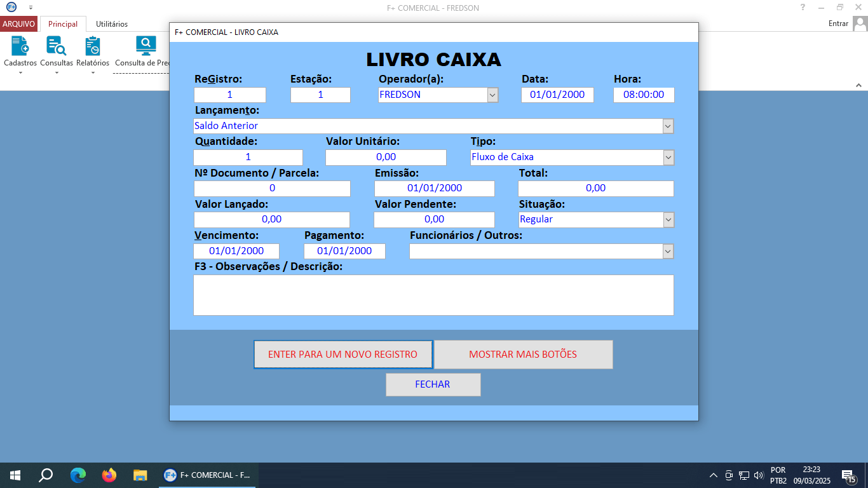Click the Quantidade input field
This screenshot has height=488, width=868.
tap(248, 157)
